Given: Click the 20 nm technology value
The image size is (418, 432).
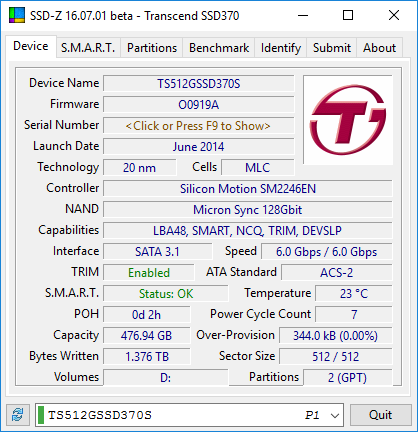Looking at the screenshot, I should 140,168.
